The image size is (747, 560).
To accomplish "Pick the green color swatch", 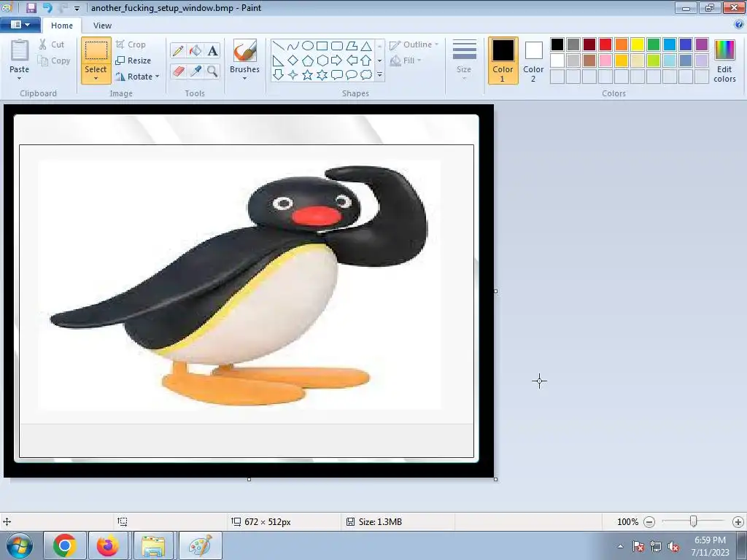I will click(x=653, y=44).
